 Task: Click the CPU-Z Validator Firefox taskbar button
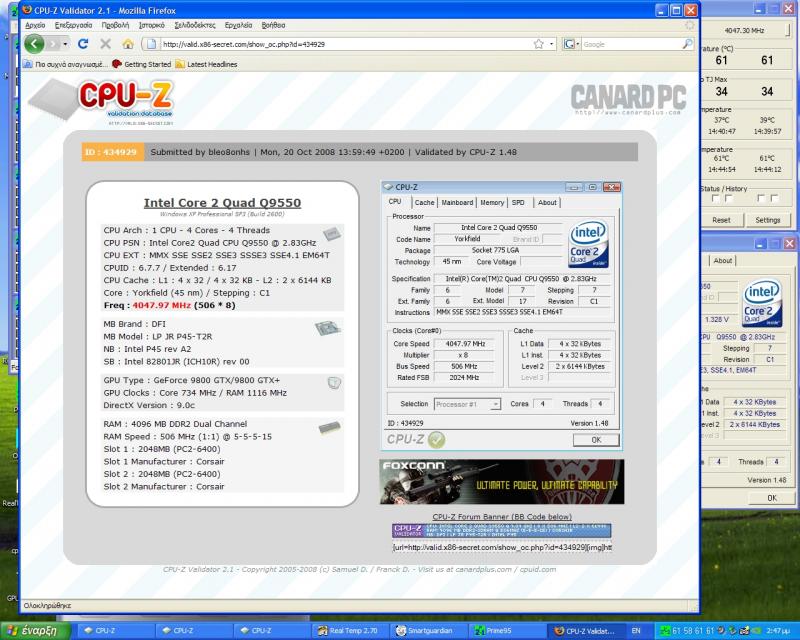pos(584,631)
